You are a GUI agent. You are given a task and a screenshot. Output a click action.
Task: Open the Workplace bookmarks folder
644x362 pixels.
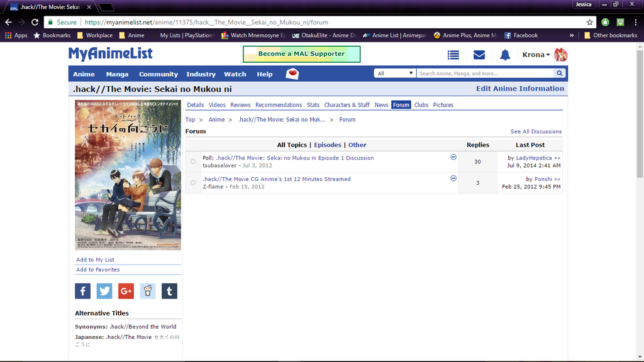tap(95, 35)
